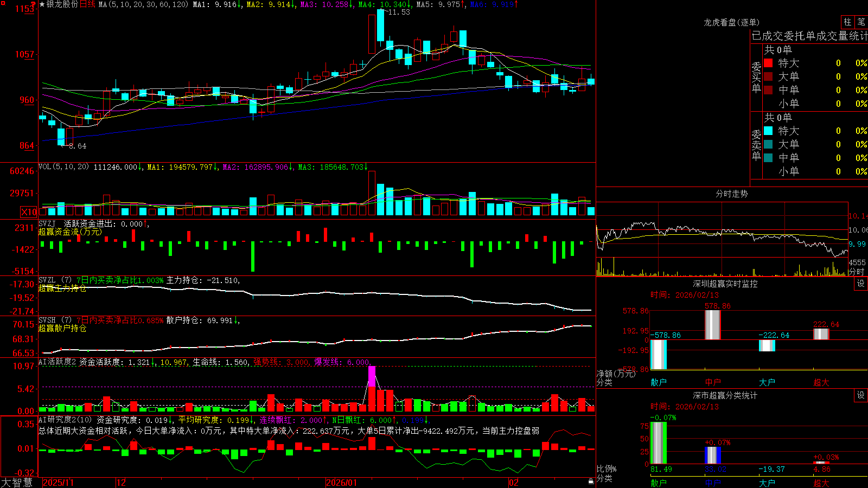Open 设 settings for 深市超赢分类统计
This screenshot has height=488, width=868.
pos(861,395)
